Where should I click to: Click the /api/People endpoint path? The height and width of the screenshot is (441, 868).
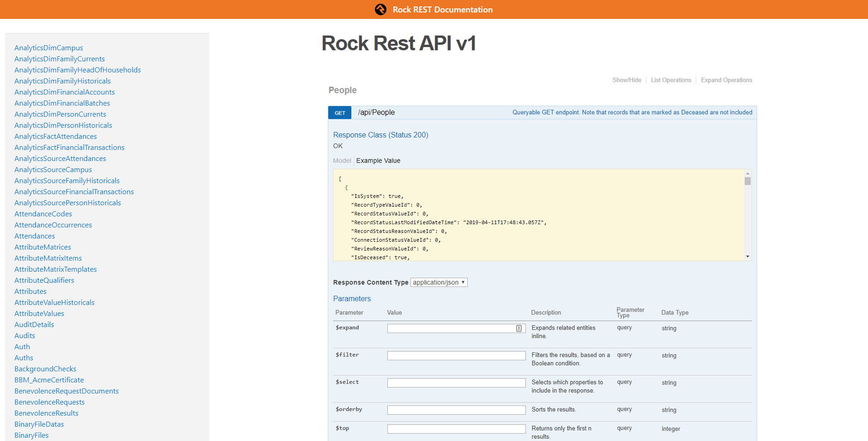pyautogui.click(x=376, y=112)
